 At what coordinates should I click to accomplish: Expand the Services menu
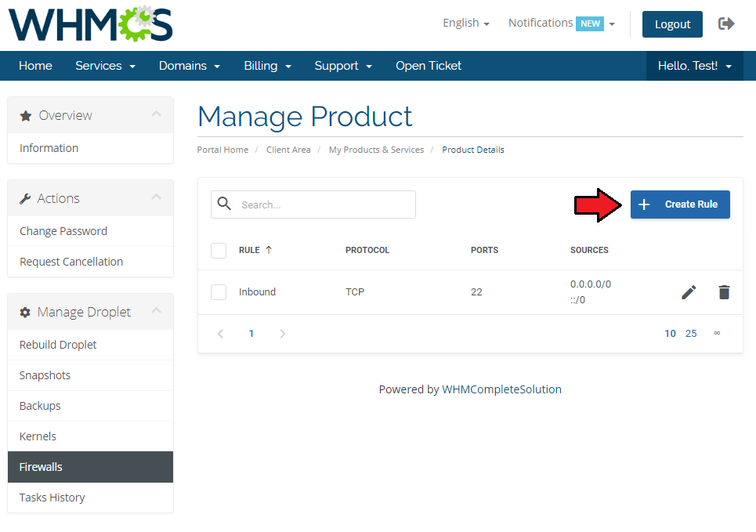coord(105,66)
